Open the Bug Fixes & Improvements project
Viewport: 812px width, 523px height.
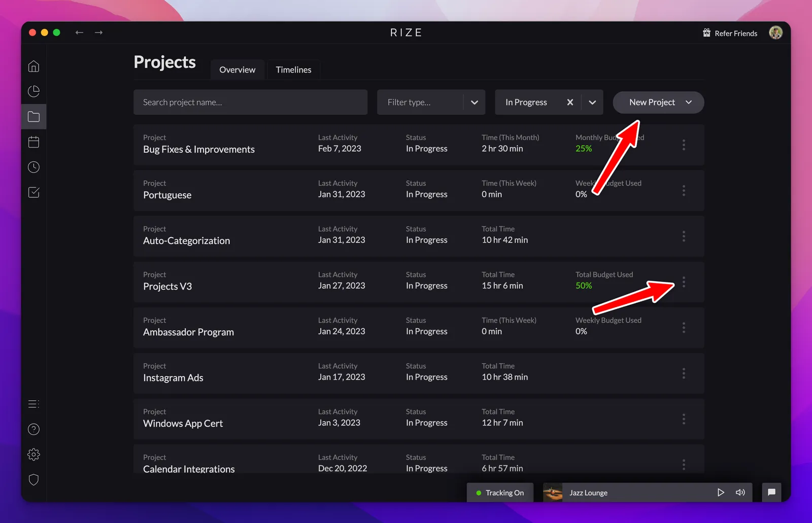(x=199, y=149)
